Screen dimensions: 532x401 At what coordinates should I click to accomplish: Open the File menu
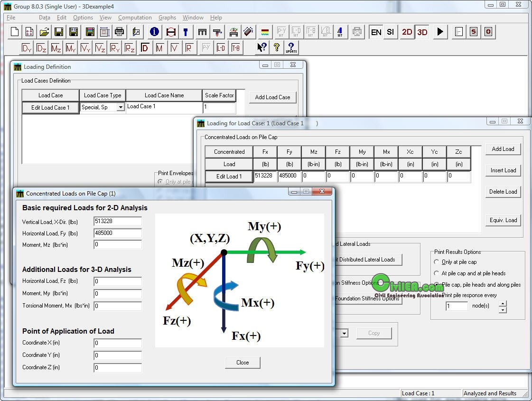point(11,17)
